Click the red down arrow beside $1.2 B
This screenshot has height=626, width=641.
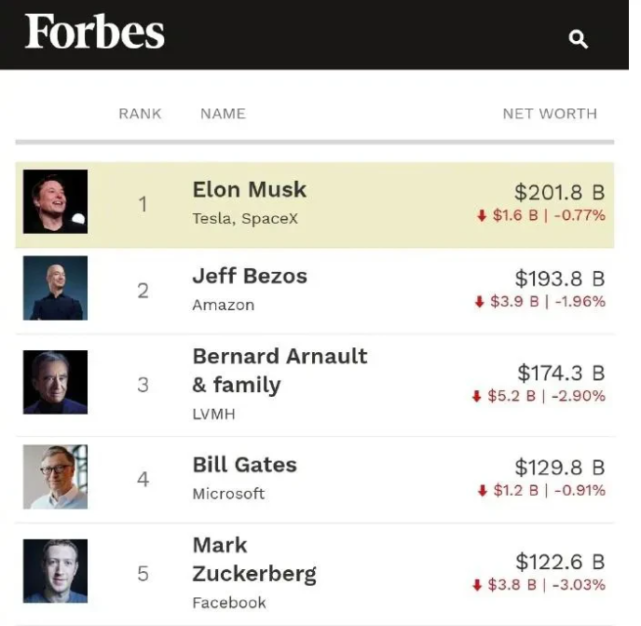click(482, 491)
